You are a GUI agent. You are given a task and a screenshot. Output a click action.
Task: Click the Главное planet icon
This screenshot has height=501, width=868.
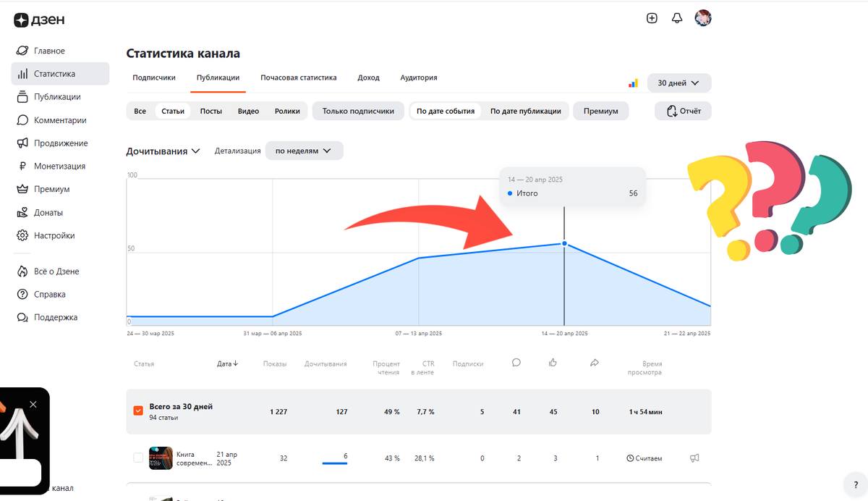pyautogui.click(x=22, y=51)
